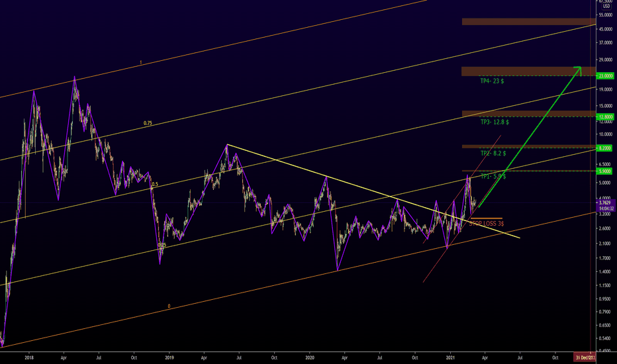Click the 15.0000 price axis label
The width and height of the screenshot is (617, 364).
605,106
